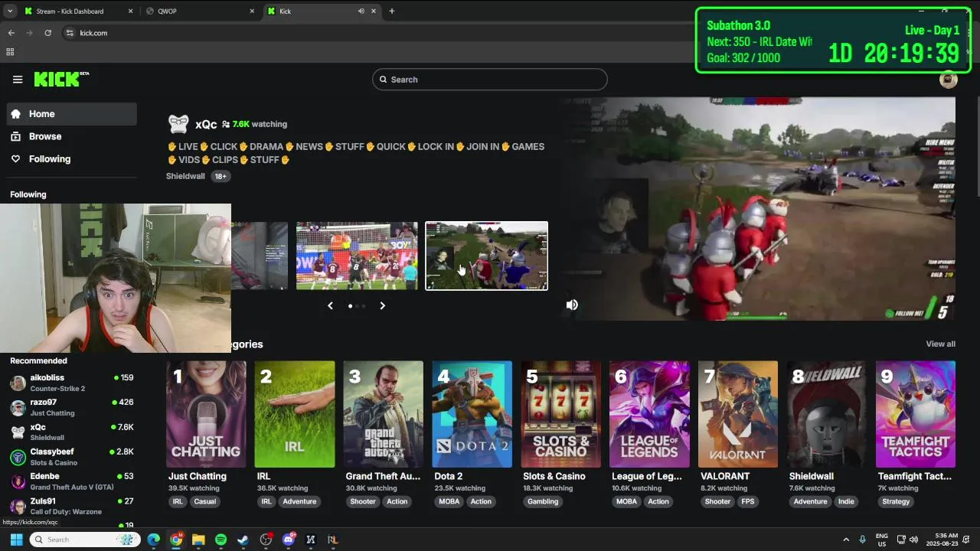Click the 18+ badge
The height and width of the screenshot is (551, 980).
click(x=220, y=176)
